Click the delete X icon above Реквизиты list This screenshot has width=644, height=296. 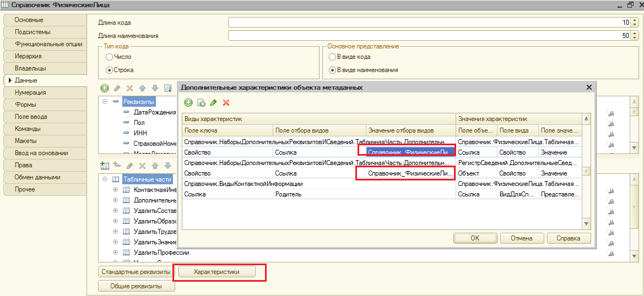130,87
